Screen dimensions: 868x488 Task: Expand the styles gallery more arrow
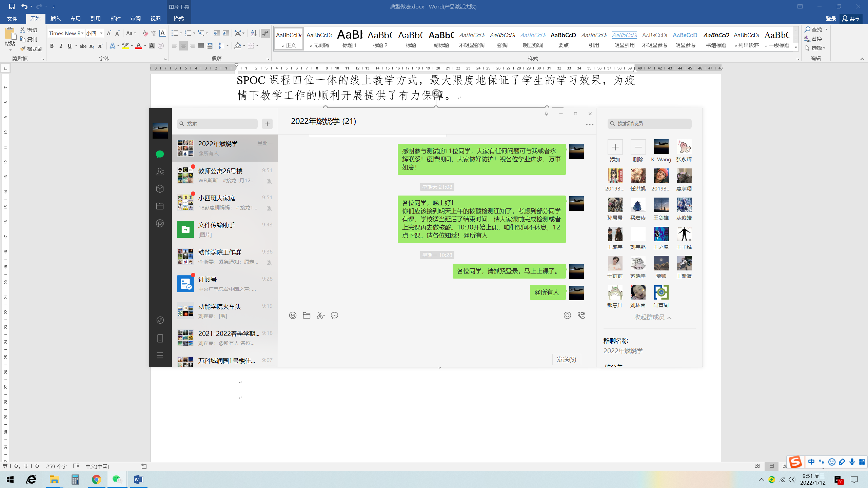tap(796, 47)
